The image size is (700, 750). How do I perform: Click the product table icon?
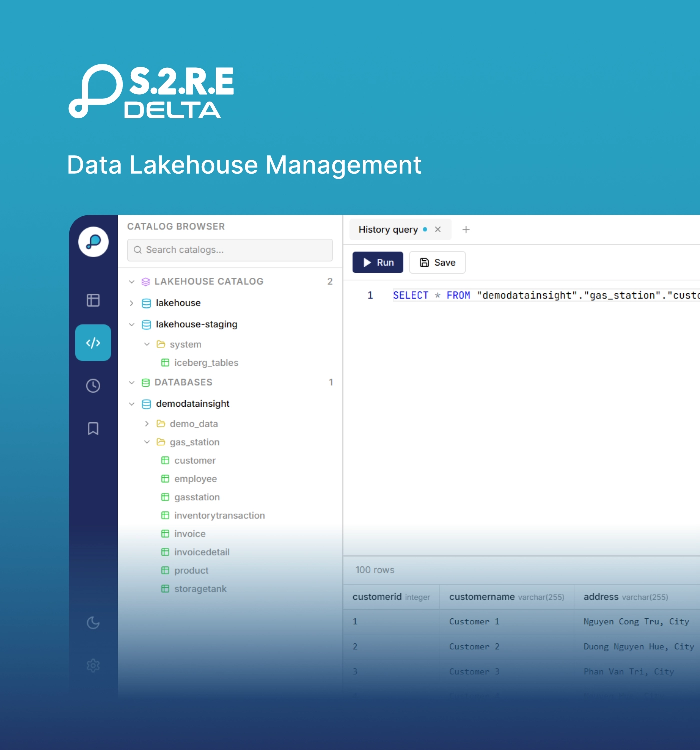pyautogui.click(x=165, y=570)
